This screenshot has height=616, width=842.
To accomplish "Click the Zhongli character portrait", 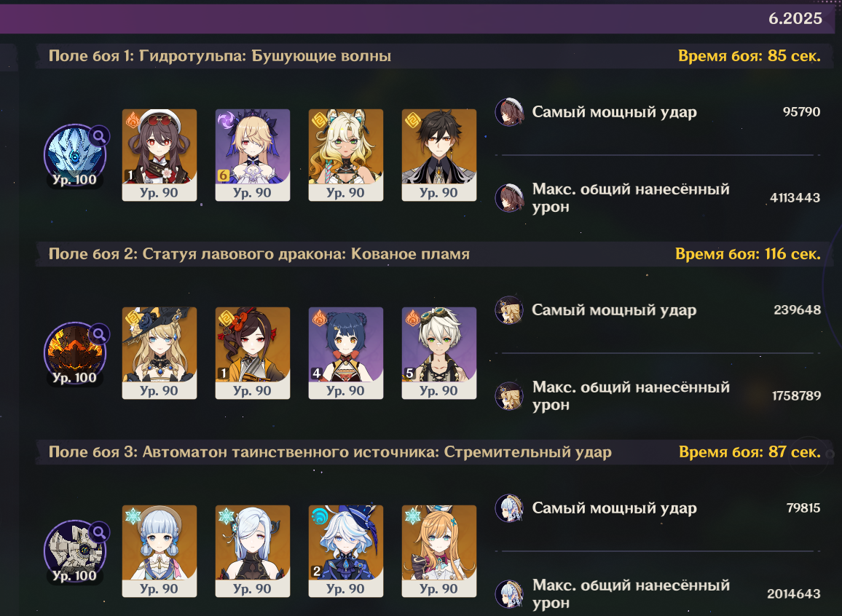I will point(438,155).
